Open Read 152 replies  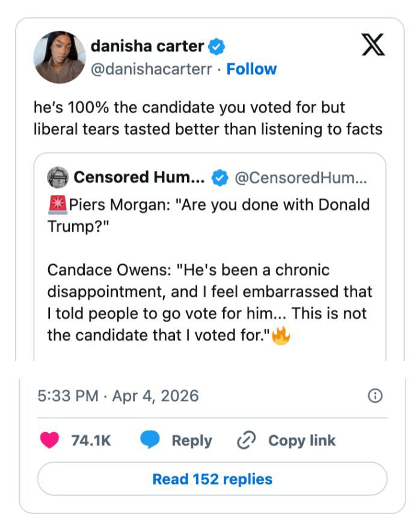(x=212, y=479)
